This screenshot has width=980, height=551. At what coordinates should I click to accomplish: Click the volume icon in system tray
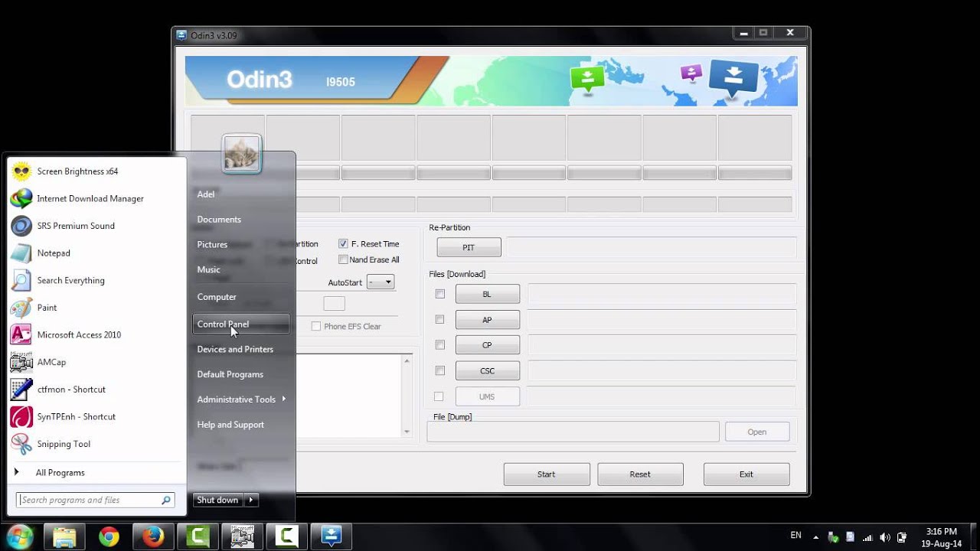click(884, 537)
